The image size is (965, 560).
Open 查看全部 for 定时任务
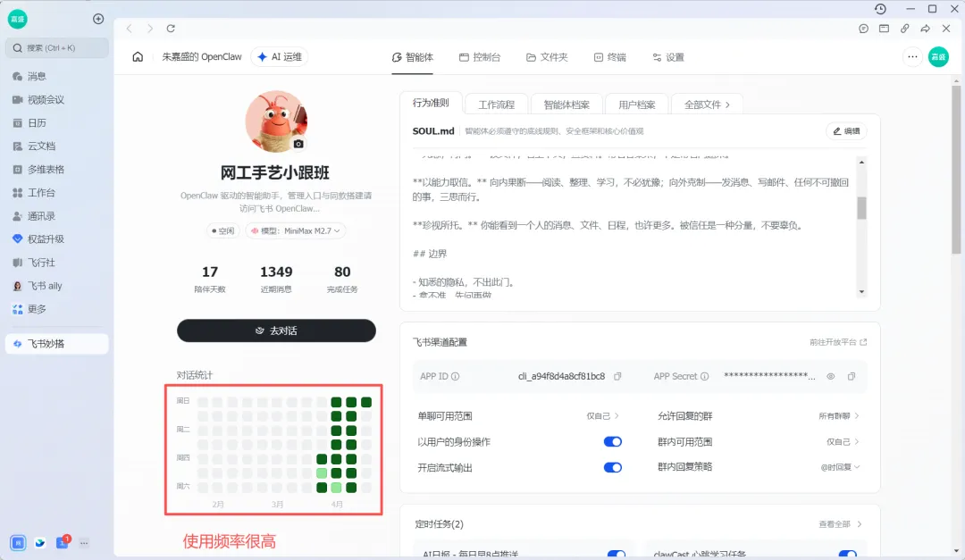pos(840,524)
